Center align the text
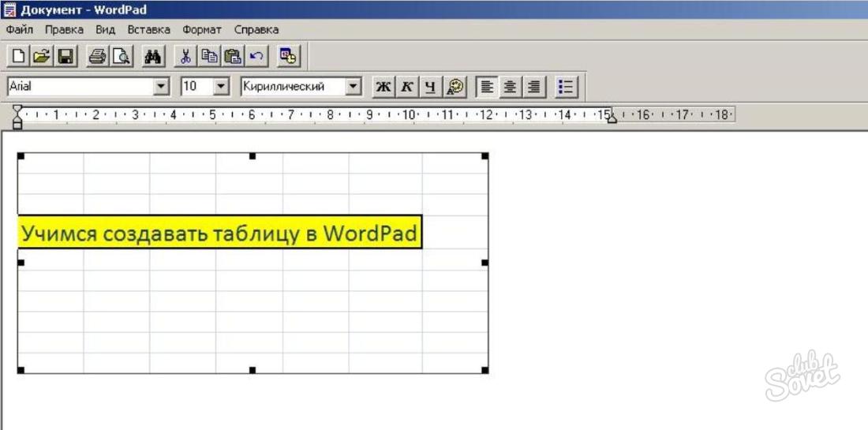The image size is (868, 430). [511, 87]
